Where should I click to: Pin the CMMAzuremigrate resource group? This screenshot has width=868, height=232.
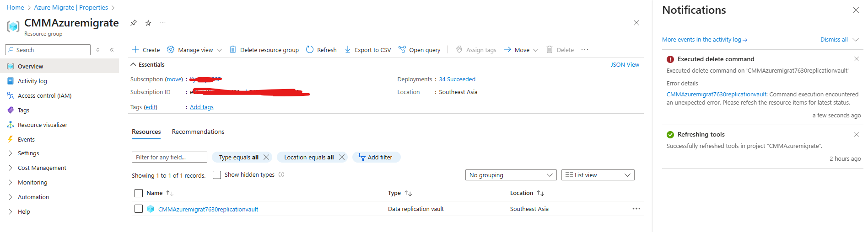134,23
